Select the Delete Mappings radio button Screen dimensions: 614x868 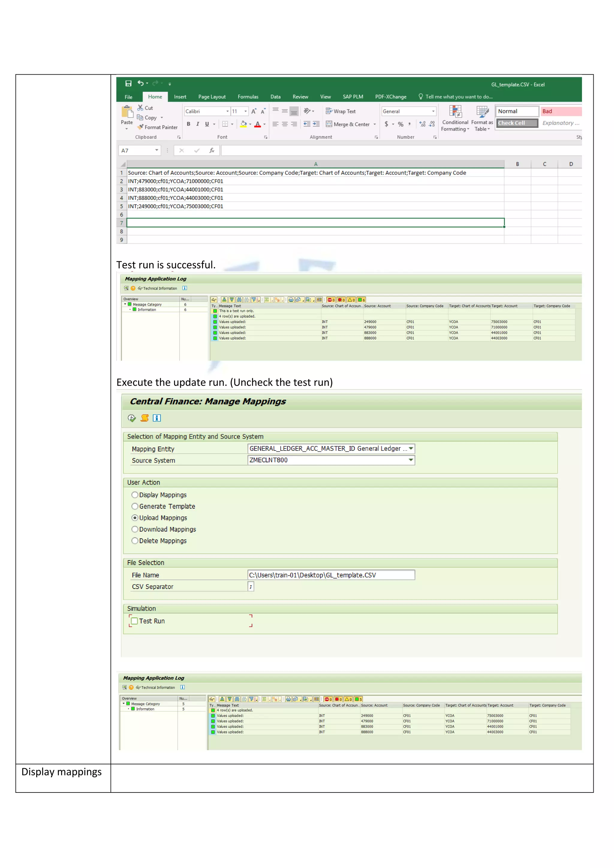(x=135, y=541)
